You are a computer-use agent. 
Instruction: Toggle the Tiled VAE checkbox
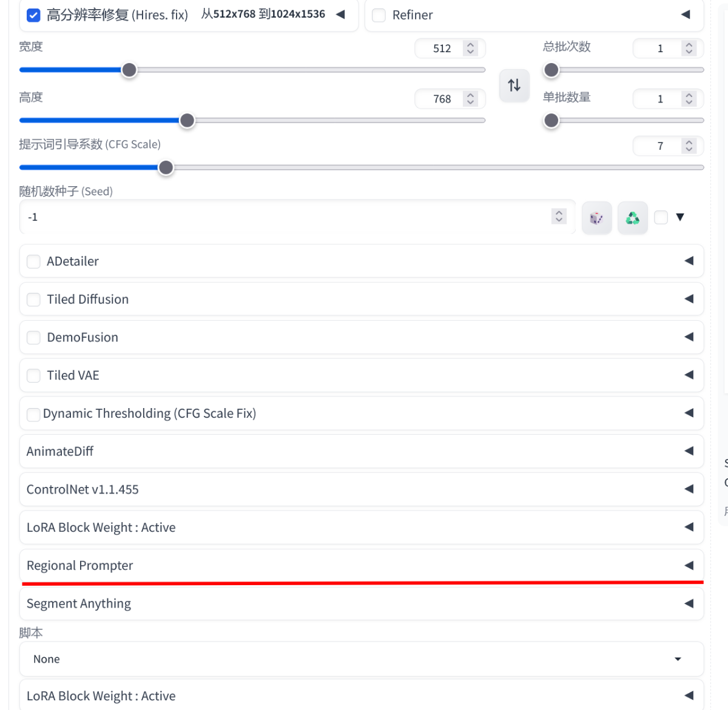[34, 375]
